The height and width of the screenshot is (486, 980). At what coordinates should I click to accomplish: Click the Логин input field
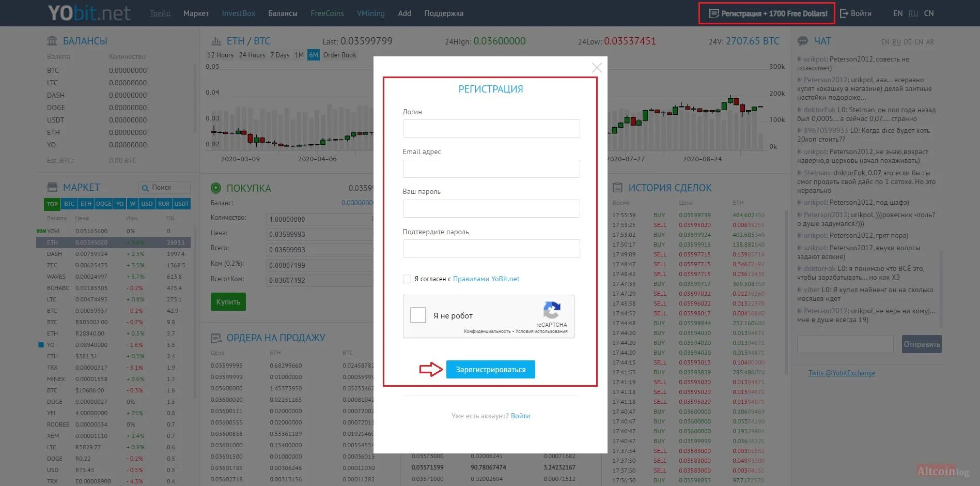491,129
